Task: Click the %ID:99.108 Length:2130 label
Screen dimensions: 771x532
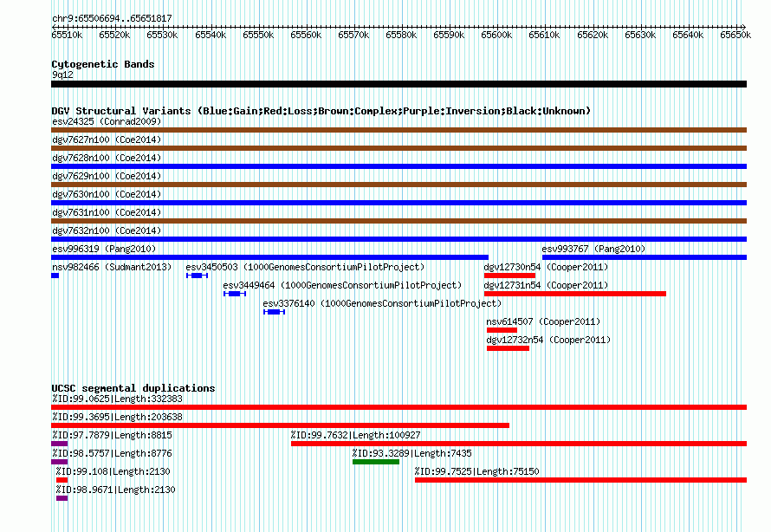Action: pyautogui.click(x=113, y=471)
